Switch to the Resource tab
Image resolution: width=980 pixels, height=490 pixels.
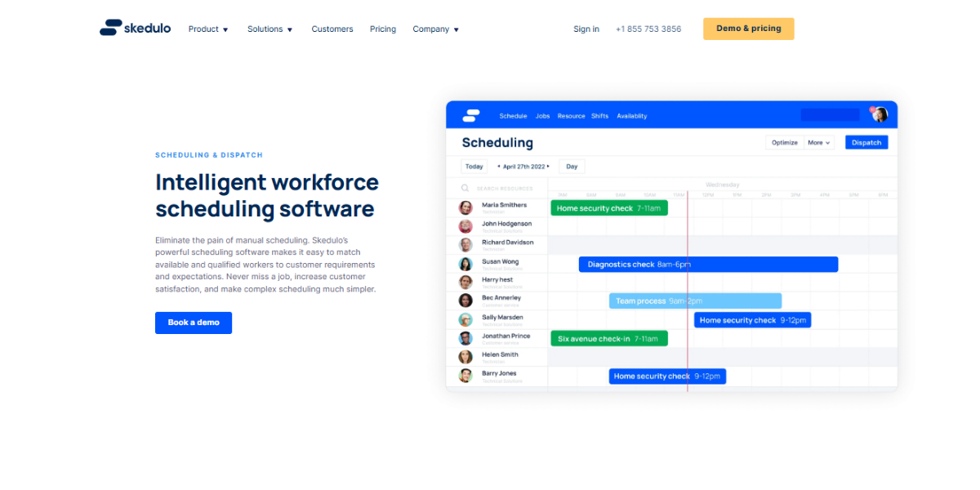pyautogui.click(x=572, y=116)
